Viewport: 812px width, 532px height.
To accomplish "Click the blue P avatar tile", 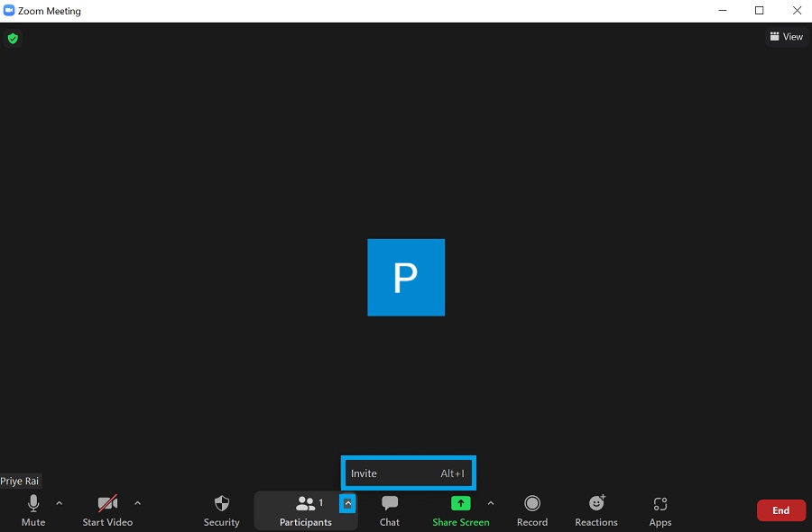I will pyautogui.click(x=406, y=277).
